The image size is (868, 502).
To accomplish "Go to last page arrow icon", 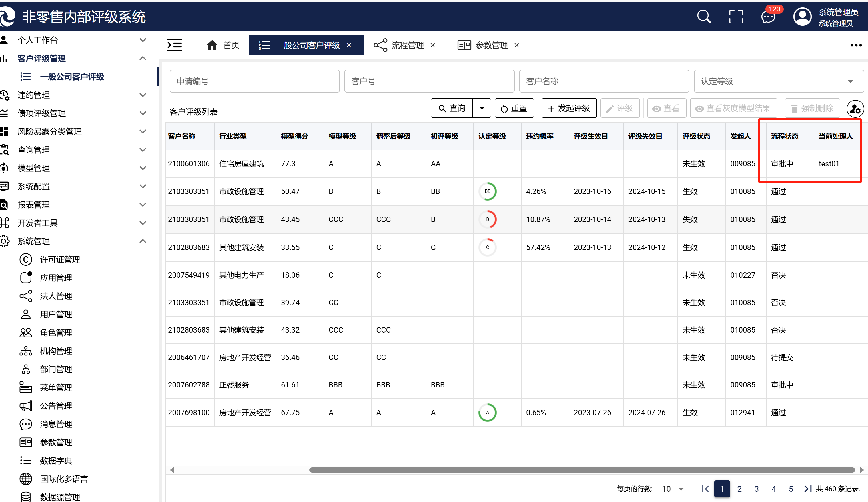I will (x=807, y=489).
